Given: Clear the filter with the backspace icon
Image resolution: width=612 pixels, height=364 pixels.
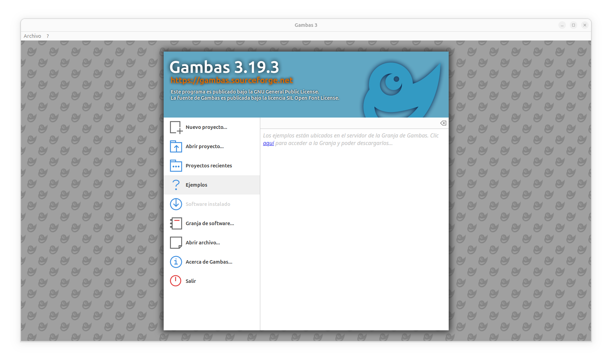Looking at the screenshot, I should point(443,123).
